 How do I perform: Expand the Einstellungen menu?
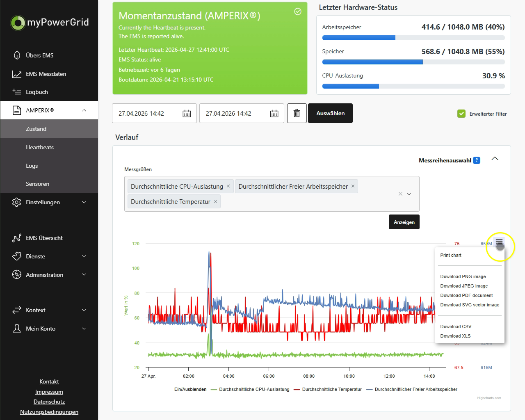pyautogui.click(x=84, y=202)
